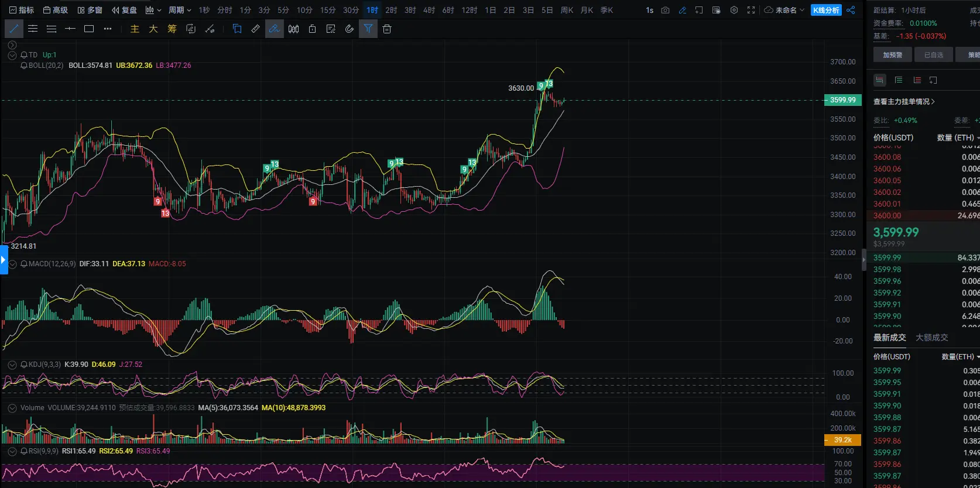This screenshot has height=488, width=980.
Task: Click the trash icon to delete drawings
Action: 386,29
